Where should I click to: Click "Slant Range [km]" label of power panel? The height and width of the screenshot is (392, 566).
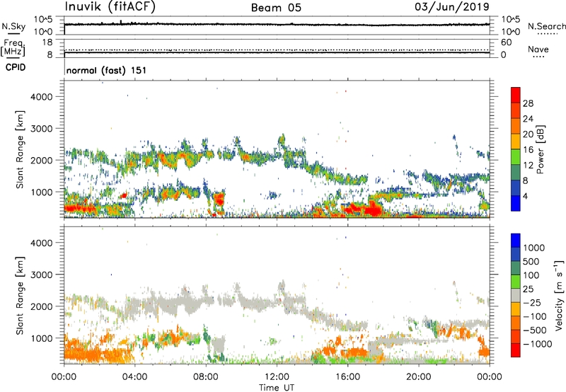click(20, 149)
